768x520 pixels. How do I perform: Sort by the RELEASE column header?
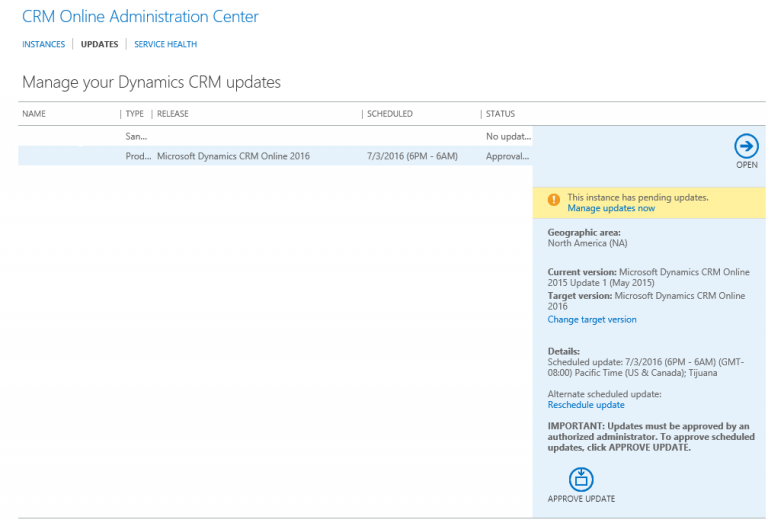(x=172, y=114)
